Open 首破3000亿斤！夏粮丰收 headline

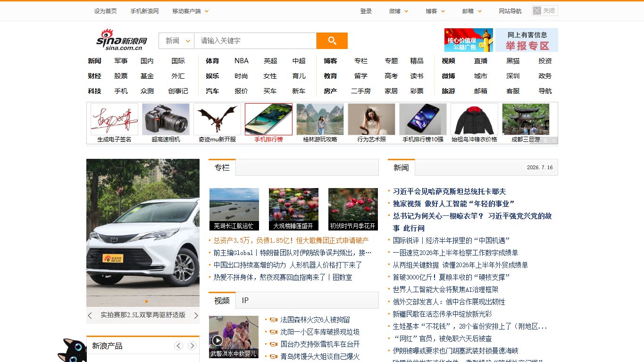tap(452, 277)
